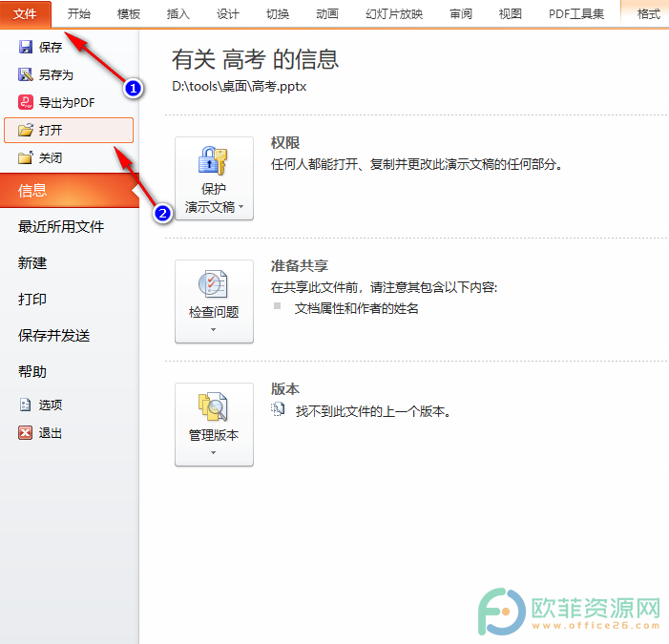Viewport: 669px width, 644px height.
Task: Open the 帮助 section
Action: (70, 371)
